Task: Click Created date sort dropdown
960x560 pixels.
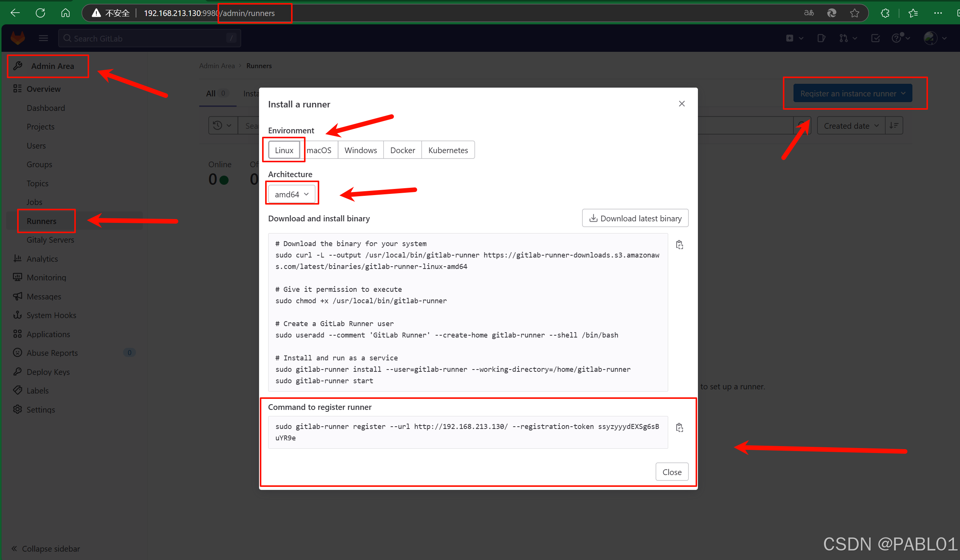Action: pos(850,125)
